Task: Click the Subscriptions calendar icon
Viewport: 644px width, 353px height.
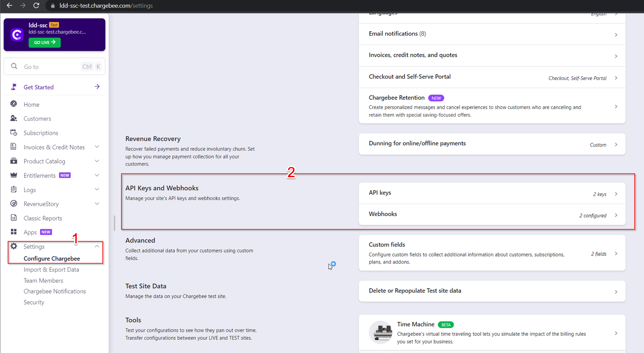Action: click(x=14, y=132)
